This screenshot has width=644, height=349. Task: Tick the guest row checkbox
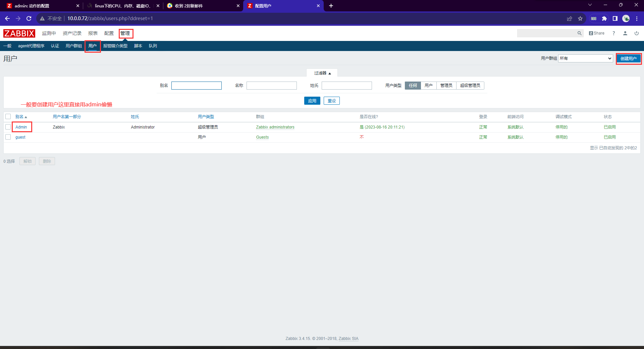coord(8,137)
